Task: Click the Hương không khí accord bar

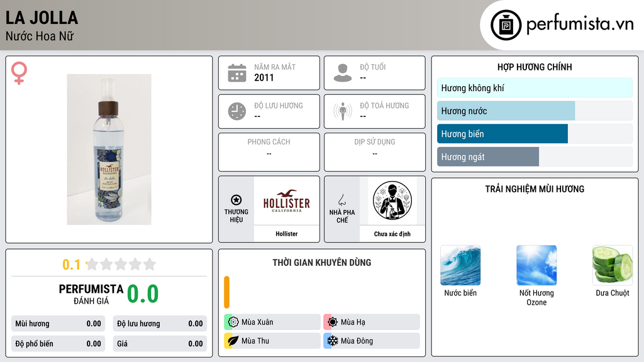Action: click(x=535, y=88)
